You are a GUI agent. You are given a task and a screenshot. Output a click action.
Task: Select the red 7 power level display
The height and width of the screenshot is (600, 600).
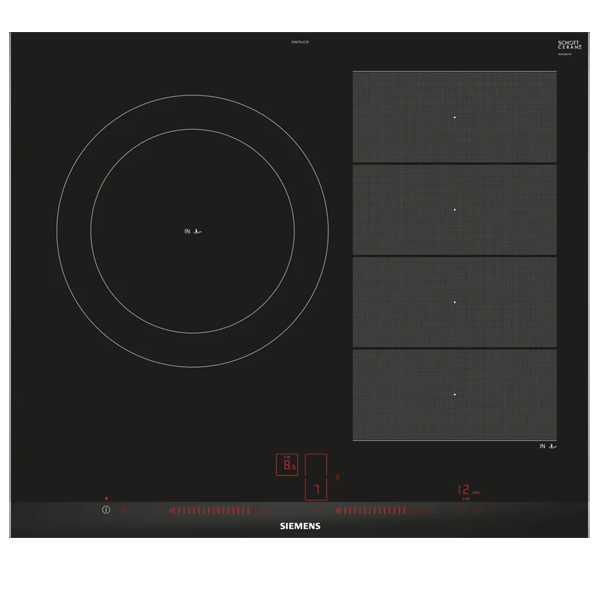coord(316,489)
